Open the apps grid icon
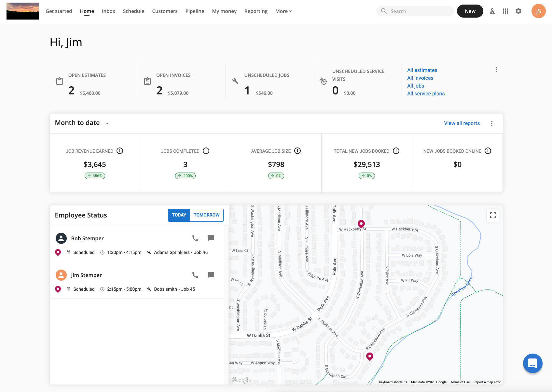The height and width of the screenshot is (392, 552). pyautogui.click(x=505, y=11)
